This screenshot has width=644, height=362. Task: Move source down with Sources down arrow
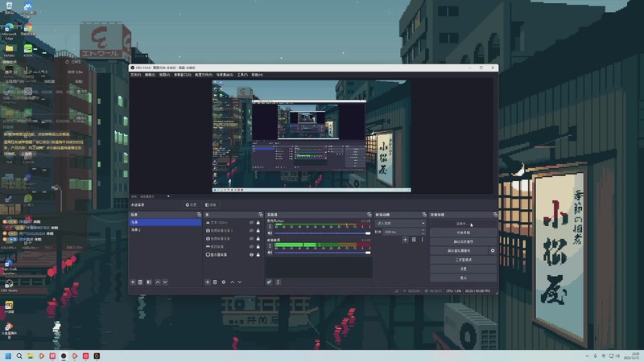pos(240,282)
